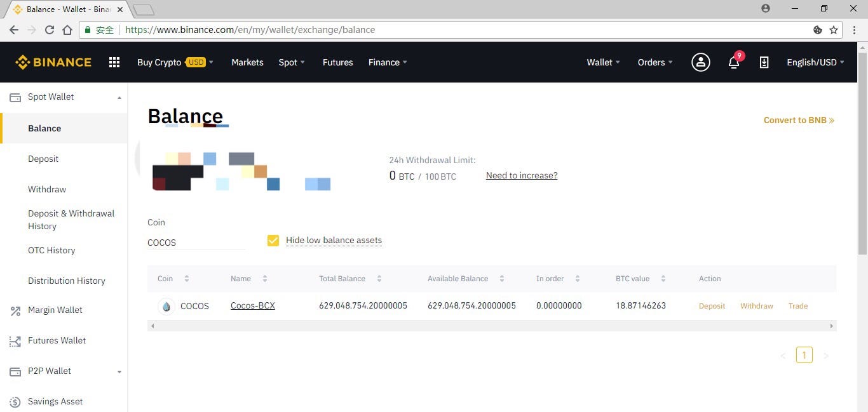Expand the P2P Wallet section arrow
868x412 pixels.
[x=119, y=372]
